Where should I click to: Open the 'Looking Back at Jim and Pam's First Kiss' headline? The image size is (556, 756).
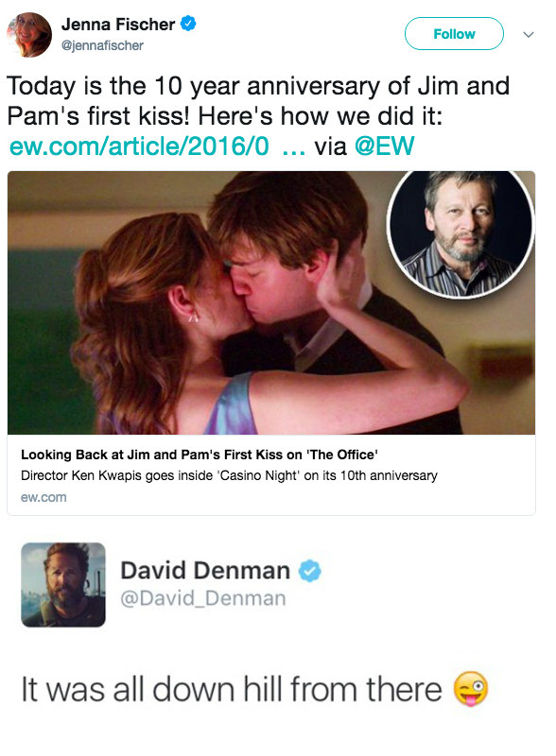tap(199, 455)
